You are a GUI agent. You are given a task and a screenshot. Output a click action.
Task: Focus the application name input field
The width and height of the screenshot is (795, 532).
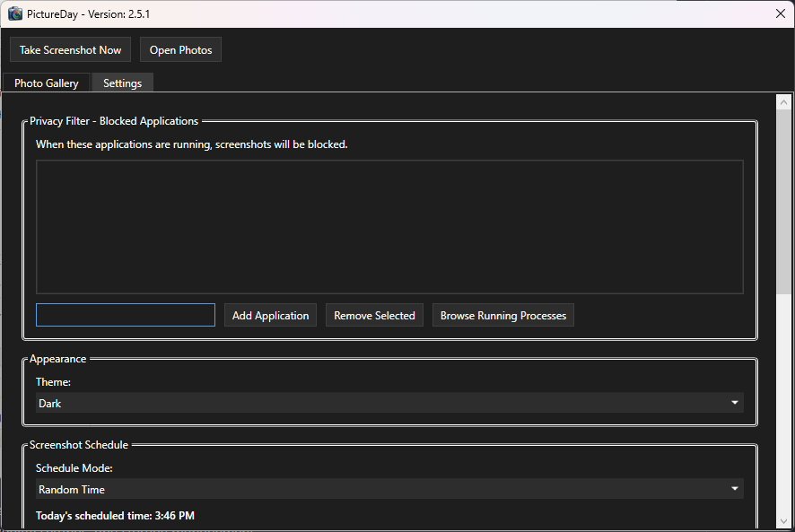[x=126, y=315]
